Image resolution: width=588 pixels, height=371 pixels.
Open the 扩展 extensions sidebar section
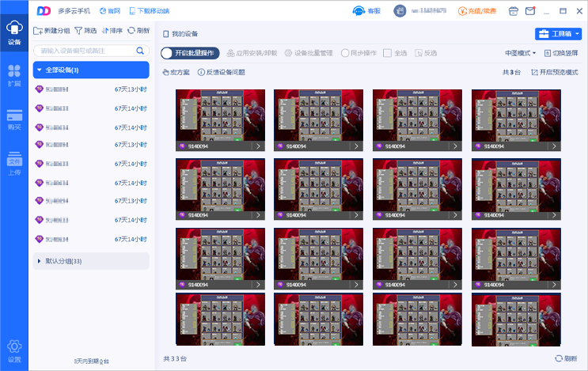tap(14, 75)
